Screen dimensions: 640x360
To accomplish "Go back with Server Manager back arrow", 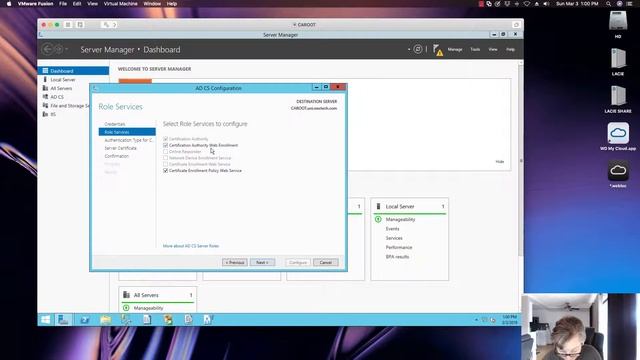I will 47,49.
